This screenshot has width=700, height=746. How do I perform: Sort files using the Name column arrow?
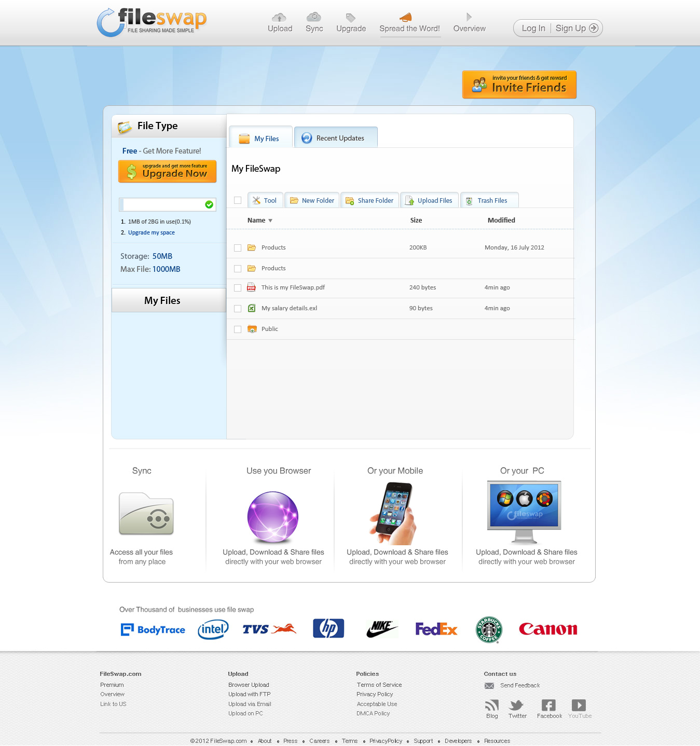click(x=270, y=220)
